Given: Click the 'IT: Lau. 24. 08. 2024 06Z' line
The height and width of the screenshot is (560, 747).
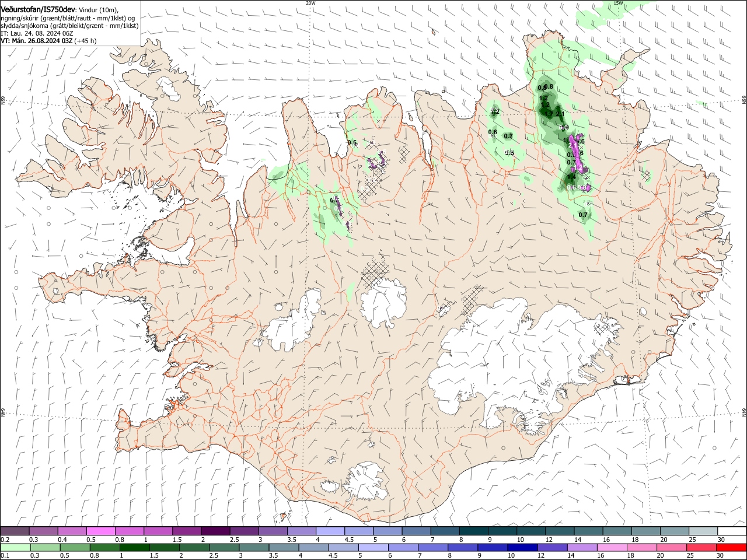Looking at the screenshot, I should (36, 33).
